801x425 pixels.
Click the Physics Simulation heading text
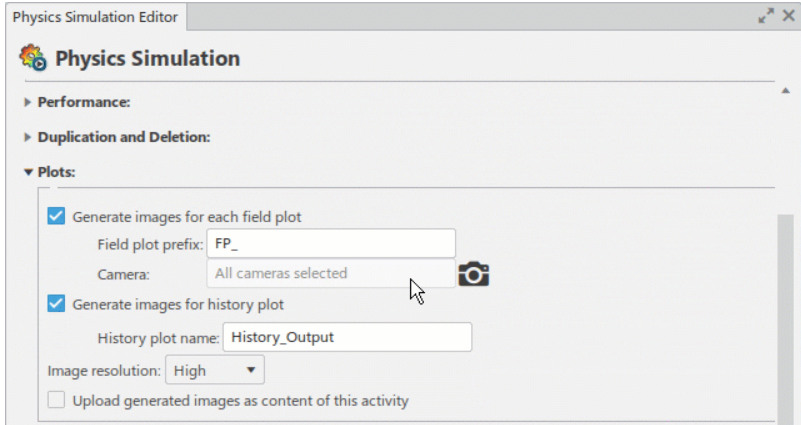(x=147, y=59)
